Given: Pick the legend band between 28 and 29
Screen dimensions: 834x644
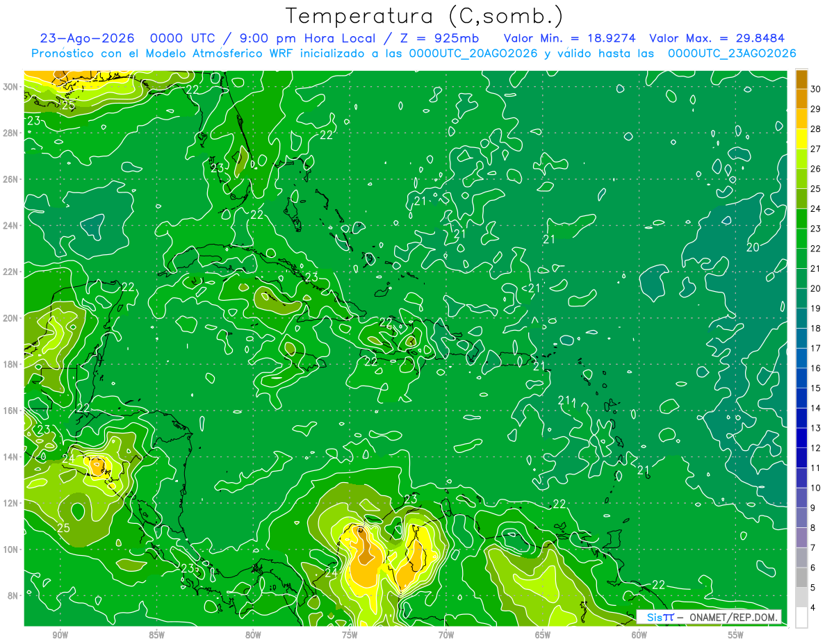Looking at the screenshot, I should tap(801, 119).
